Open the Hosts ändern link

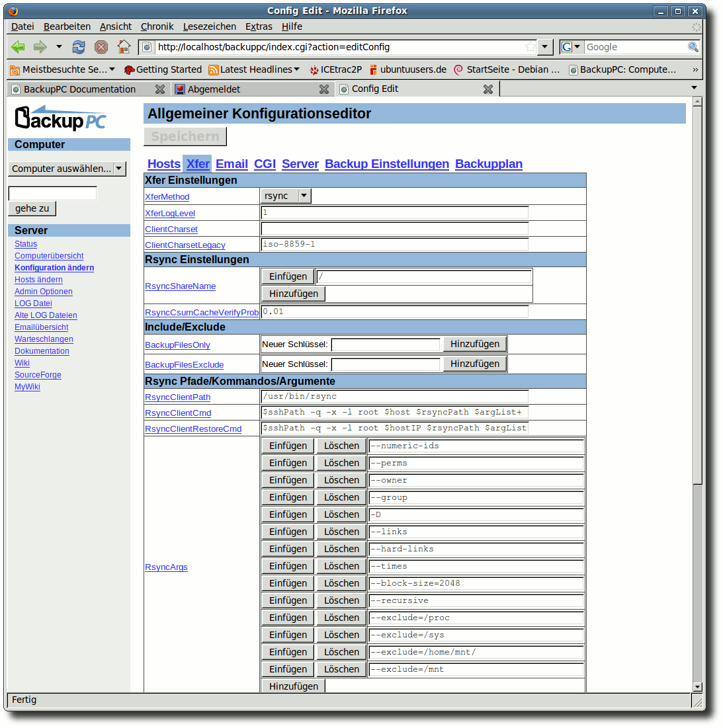point(38,280)
